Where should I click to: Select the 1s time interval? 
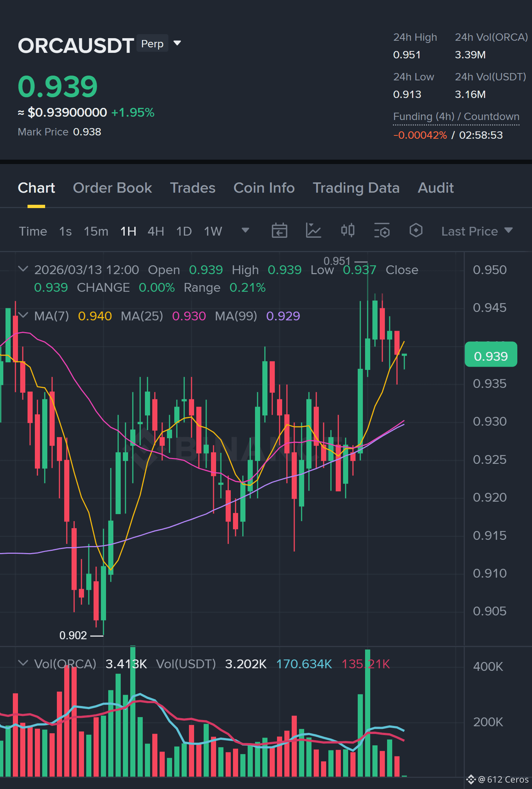click(65, 231)
